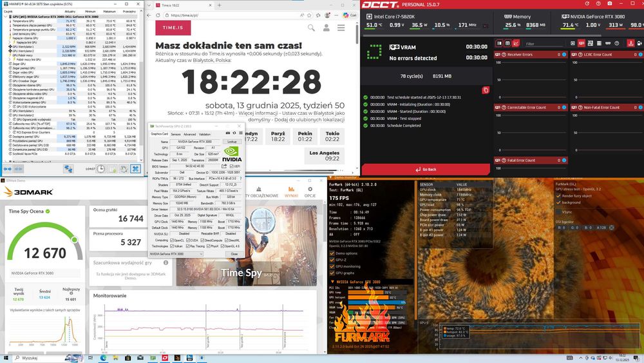
Task: Select the Time.is browser tab
Action: pyautogui.click(x=183, y=5)
